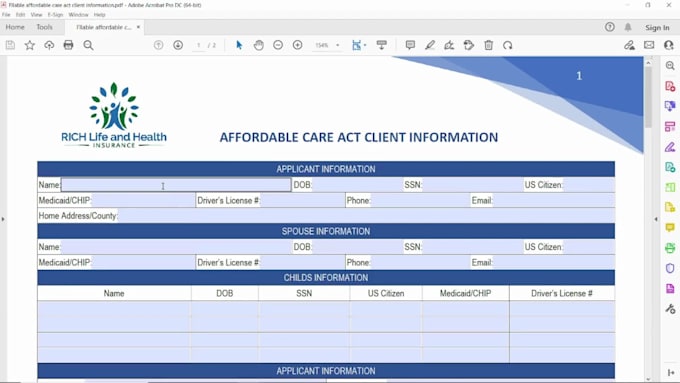Go to previous page arrow icon

click(x=159, y=45)
